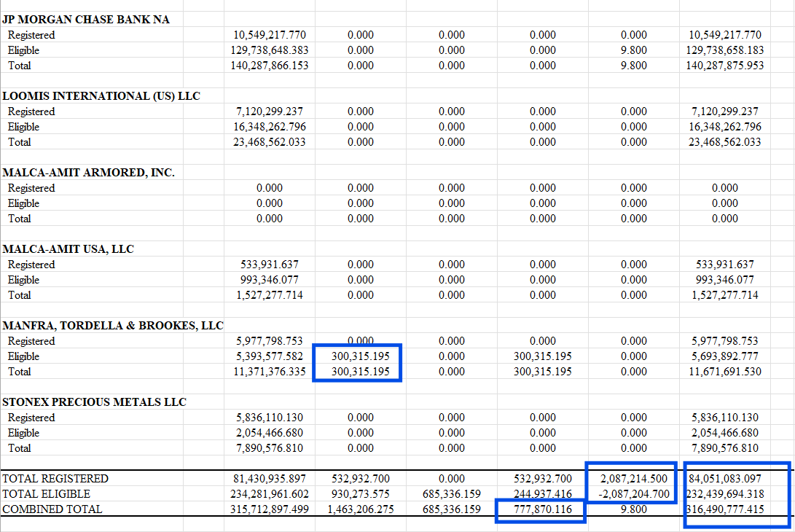795x532 pixels.
Task: Select 9.800 in JP Morgan Eligible row
Action: pos(634,50)
